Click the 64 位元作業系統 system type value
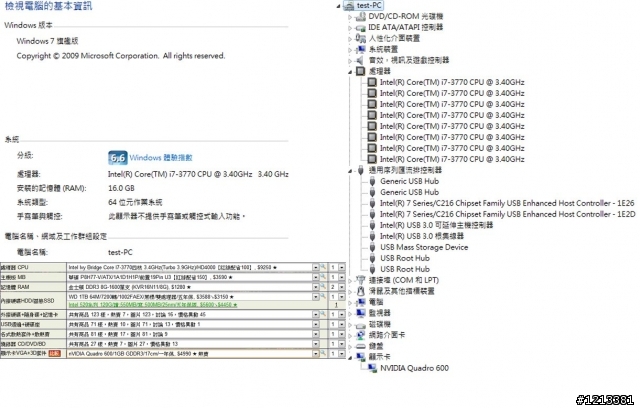 [135, 202]
